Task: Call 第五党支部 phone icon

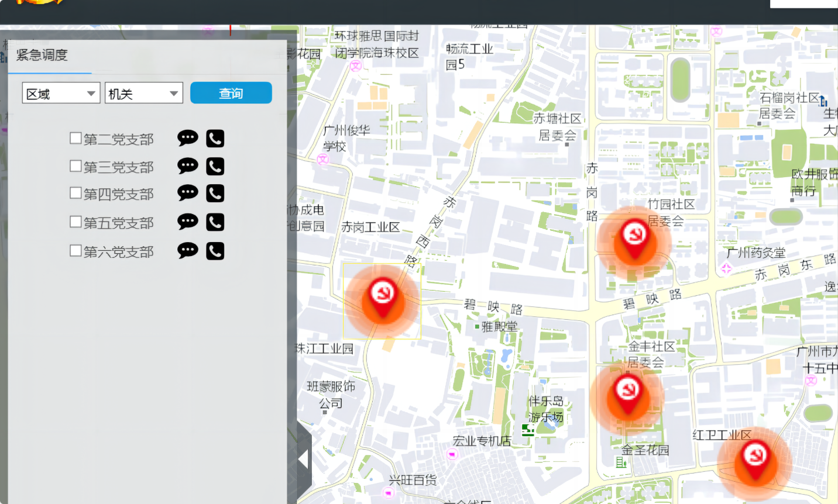Action: (x=215, y=222)
